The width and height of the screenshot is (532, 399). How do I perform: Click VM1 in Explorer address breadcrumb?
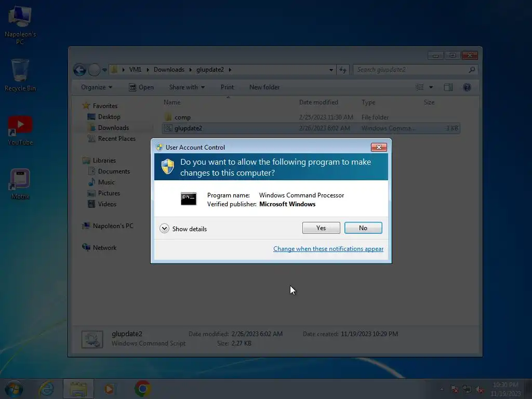[x=135, y=70]
